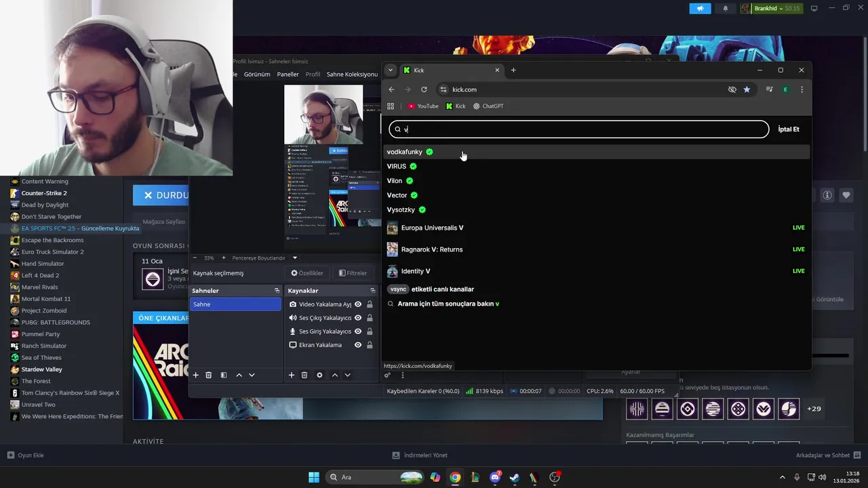Click the crossed-eye tracking icon in address bar
The width and height of the screenshot is (868, 488).
click(x=732, y=89)
